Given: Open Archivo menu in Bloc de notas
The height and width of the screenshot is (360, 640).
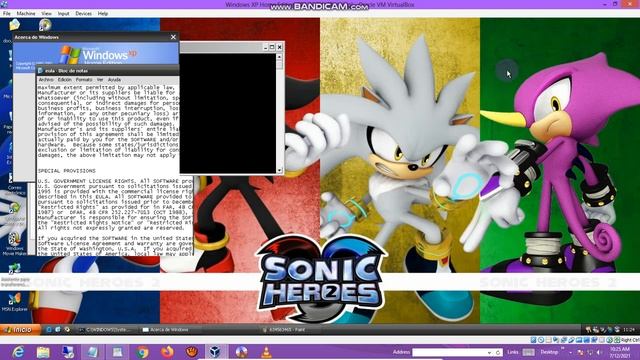Looking at the screenshot, I should point(46,80).
